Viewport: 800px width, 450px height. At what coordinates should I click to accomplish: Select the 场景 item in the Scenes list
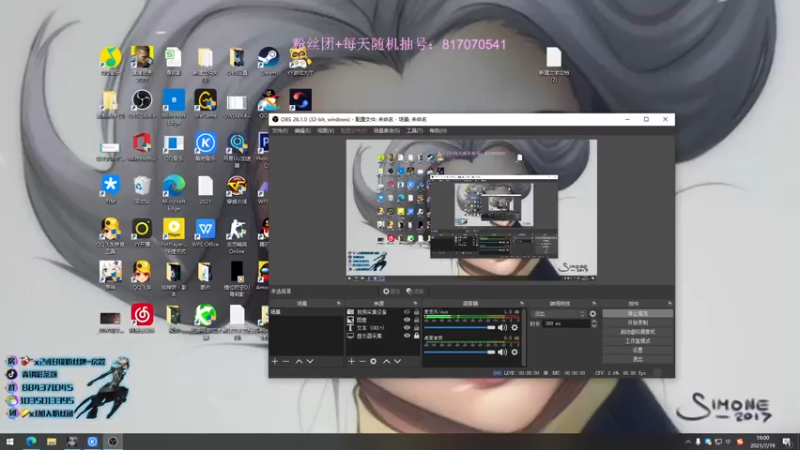tap(307, 312)
